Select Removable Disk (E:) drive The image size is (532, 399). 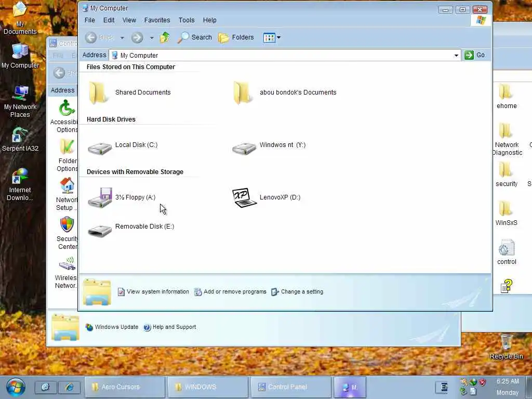130,229
